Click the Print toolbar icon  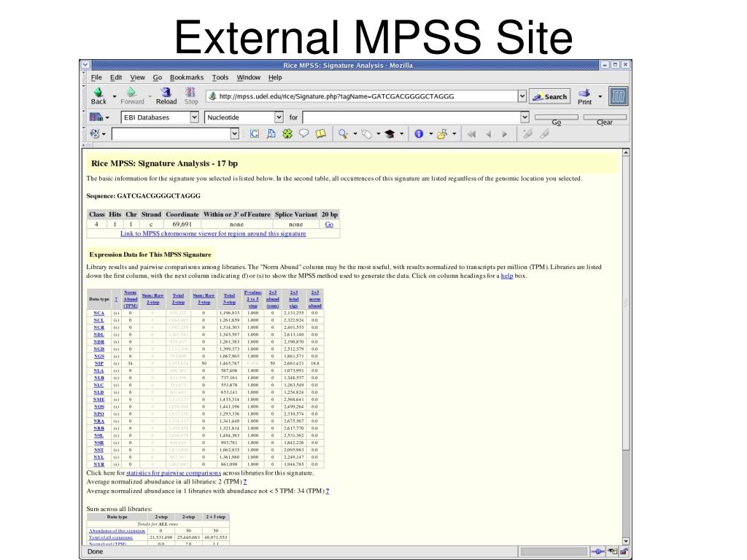pyautogui.click(x=584, y=93)
